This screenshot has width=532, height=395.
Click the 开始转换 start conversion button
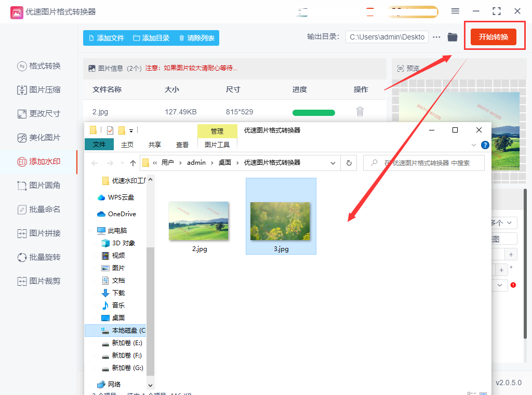tap(494, 37)
